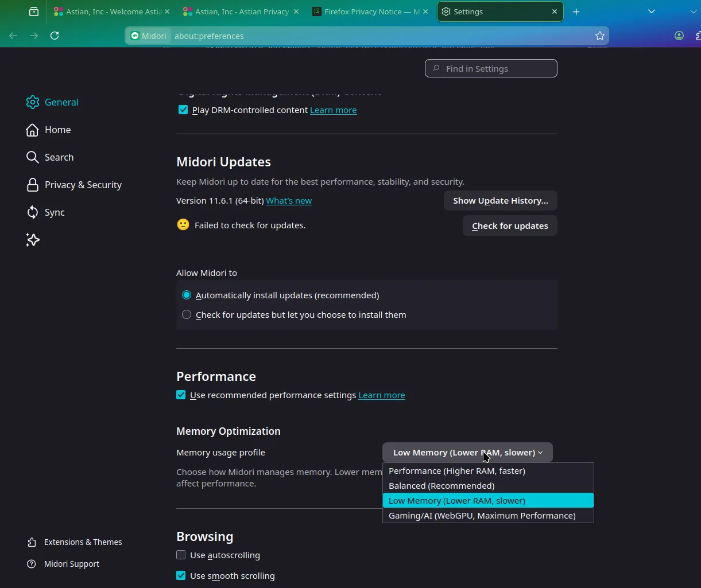701x588 pixels.
Task: Click the Extensions puzzle piece icon
Action: [32, 542]
